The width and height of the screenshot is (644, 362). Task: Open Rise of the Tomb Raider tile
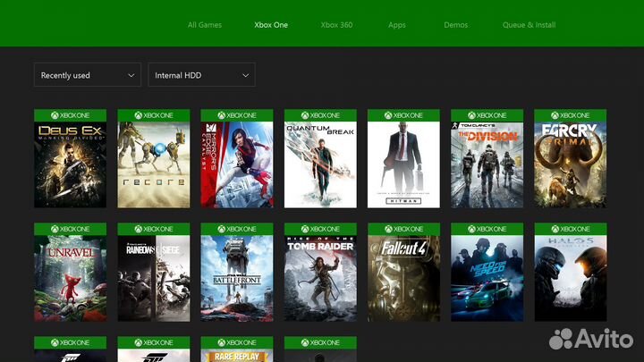point(320,272)
